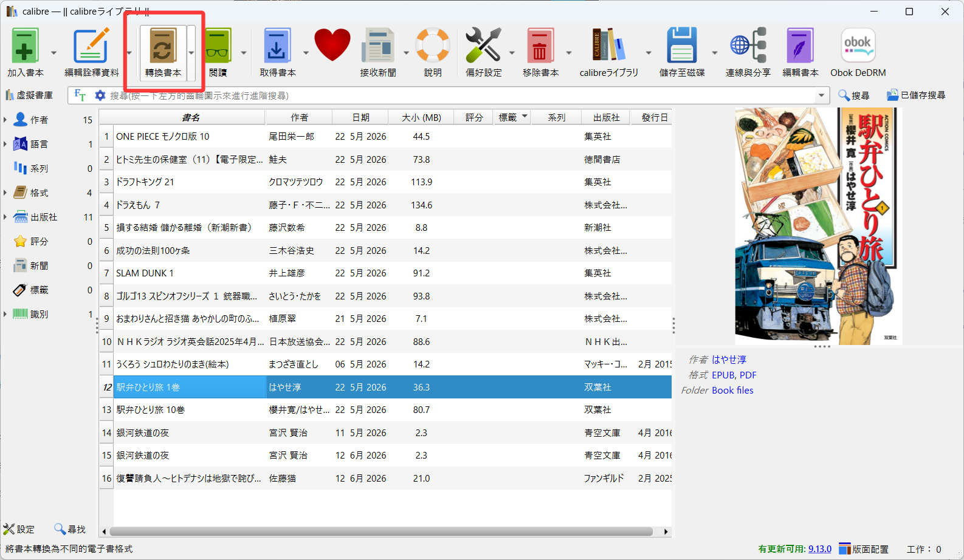Open dropdown arrow beside 移除書本
964x560 pixels.
[569, 53]
